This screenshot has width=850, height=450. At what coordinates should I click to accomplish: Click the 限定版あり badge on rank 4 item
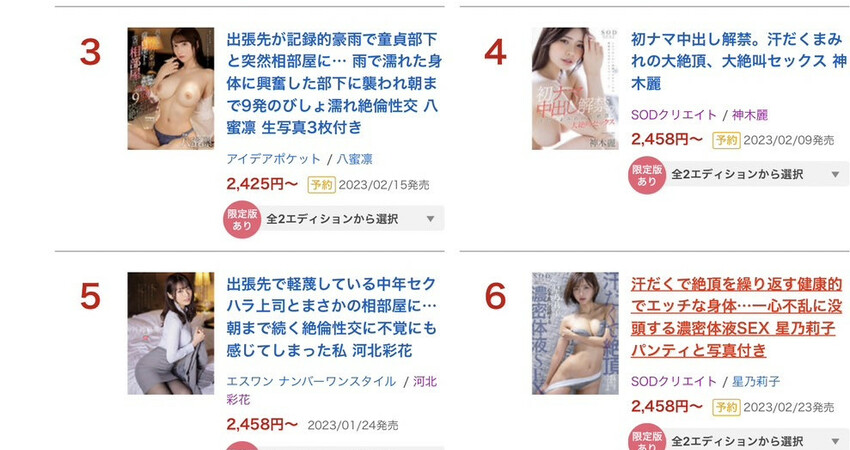pyautogui.click(x=647, y=175)
